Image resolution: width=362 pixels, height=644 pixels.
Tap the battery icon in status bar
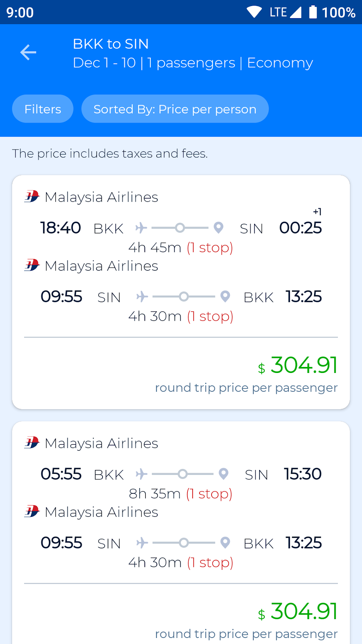tap(313, 12)
